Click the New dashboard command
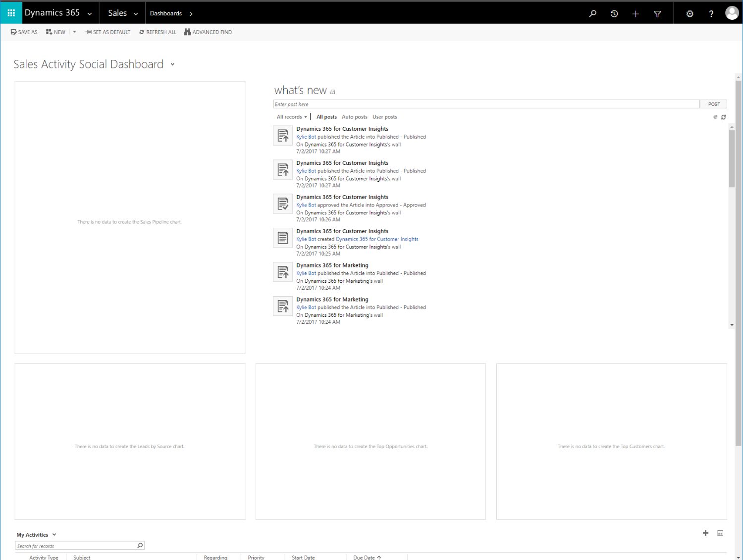This screenshot has height=560, width=743. coord(55,32)
